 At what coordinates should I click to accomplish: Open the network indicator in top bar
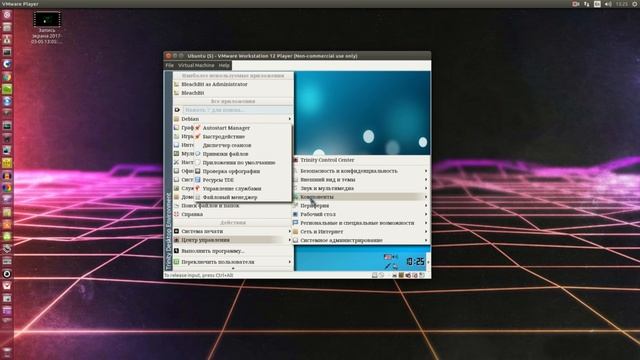click(x=587, y=4)
